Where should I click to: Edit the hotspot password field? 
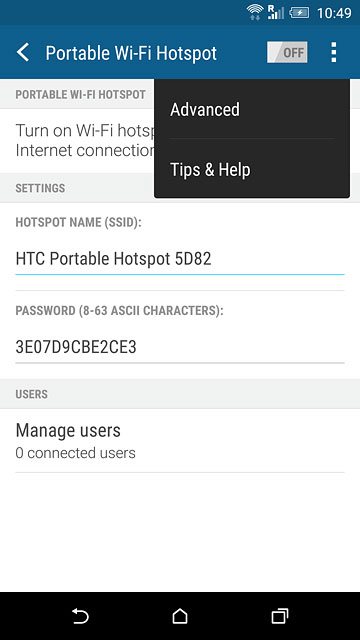tap(180, 347)
